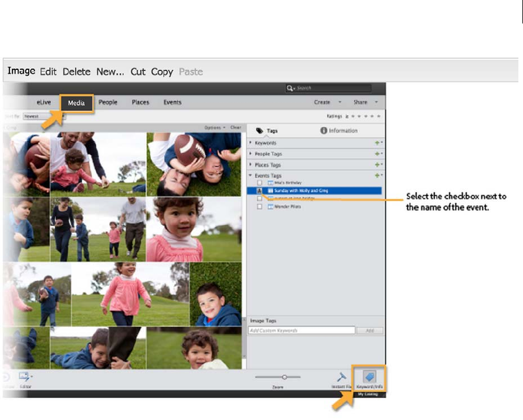The width and height of the screenshot is (523, 420).
Task: Select photo of family with toddler sitting on grass
Action: coord(98,164)
